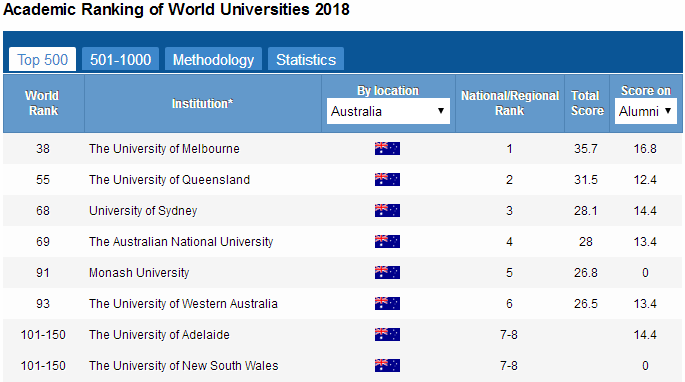Go to the Statistics tab
685x382 pixels.
click(x=306, y=59)
